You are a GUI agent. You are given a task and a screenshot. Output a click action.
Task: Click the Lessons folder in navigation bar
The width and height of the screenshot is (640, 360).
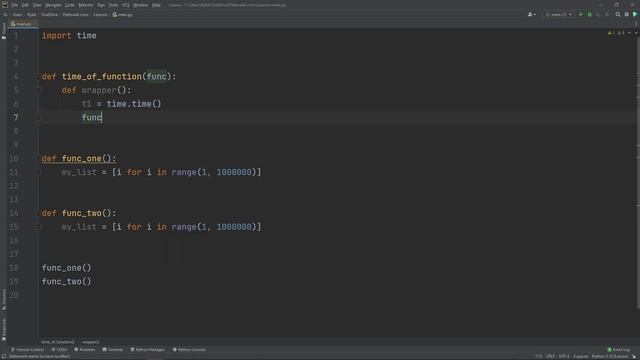click(x=100, y=14)
